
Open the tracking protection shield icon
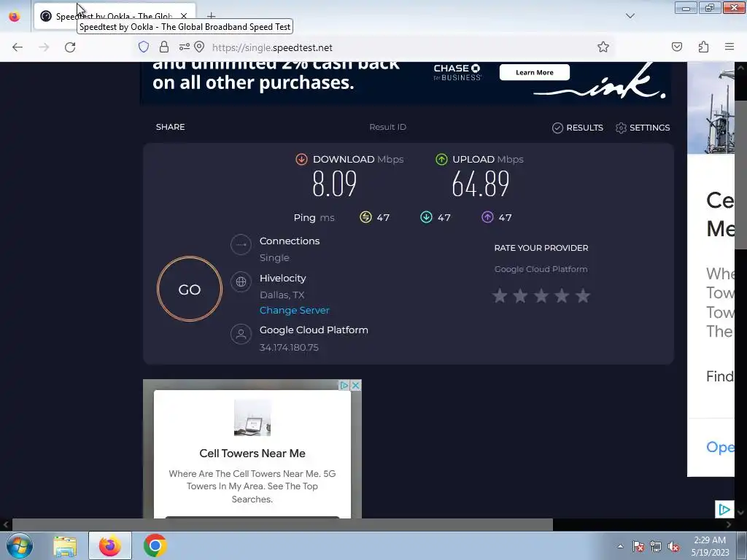[x=144, y=47]
